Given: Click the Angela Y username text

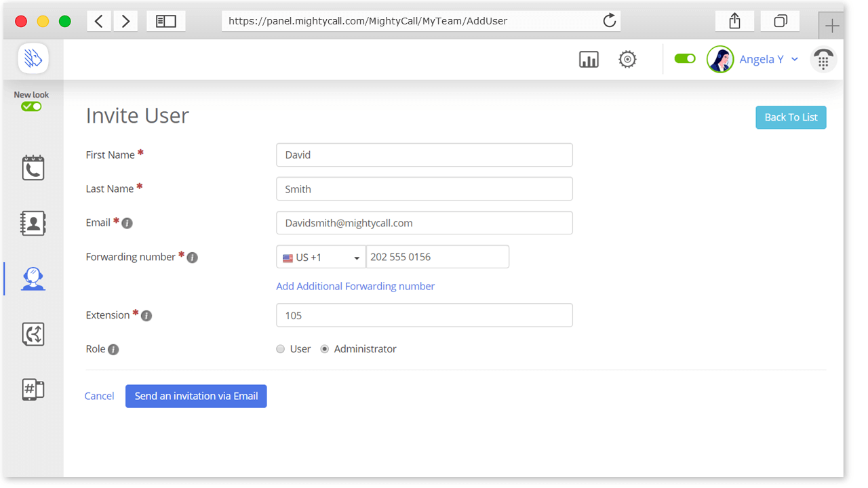Looking at the screenshot, I should 762,60.
